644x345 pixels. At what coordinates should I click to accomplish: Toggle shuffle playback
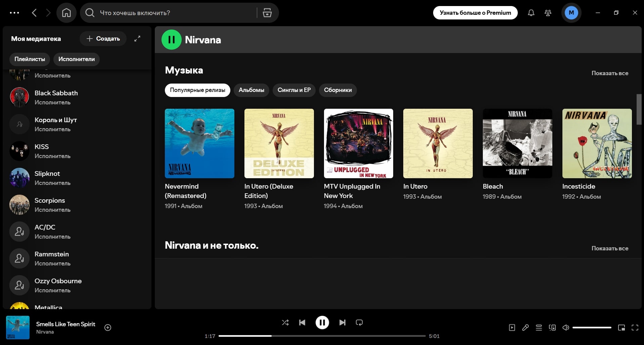(x=285, y=323)
